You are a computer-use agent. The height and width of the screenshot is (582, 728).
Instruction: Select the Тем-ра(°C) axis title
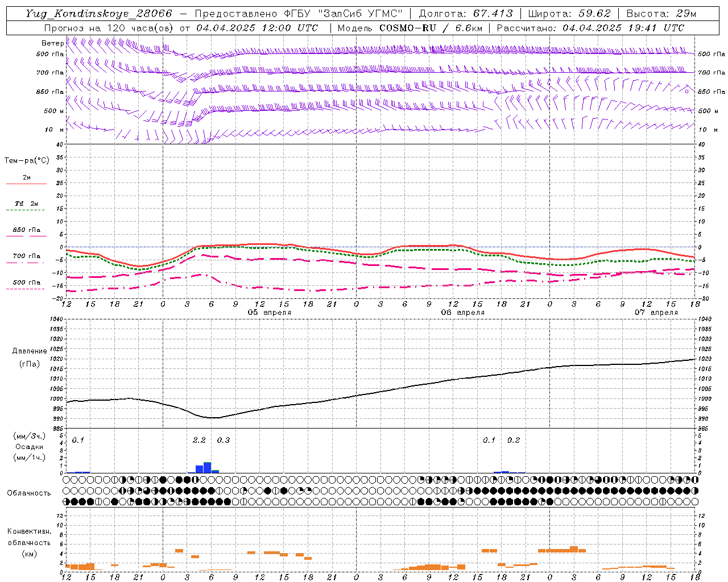tap(27, 161)
